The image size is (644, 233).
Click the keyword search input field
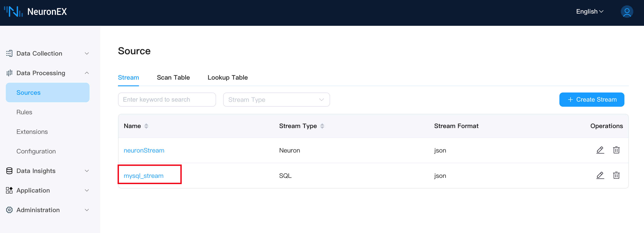(x=167, y=99)
